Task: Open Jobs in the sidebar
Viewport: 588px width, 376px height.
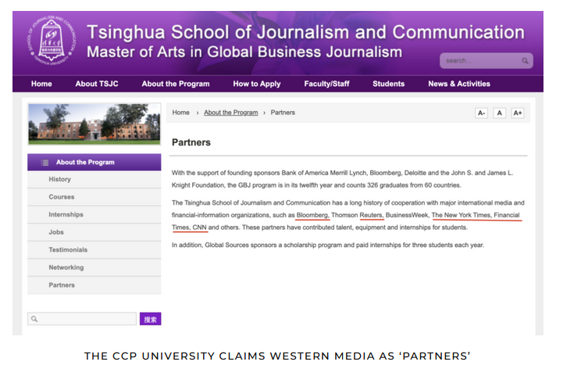Action: click(x=94, y=232)
